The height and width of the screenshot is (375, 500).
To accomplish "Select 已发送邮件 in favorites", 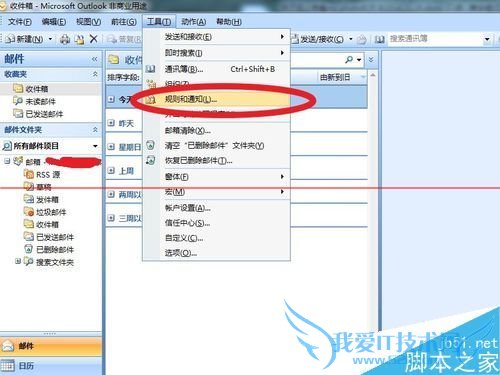I will 38,114.
